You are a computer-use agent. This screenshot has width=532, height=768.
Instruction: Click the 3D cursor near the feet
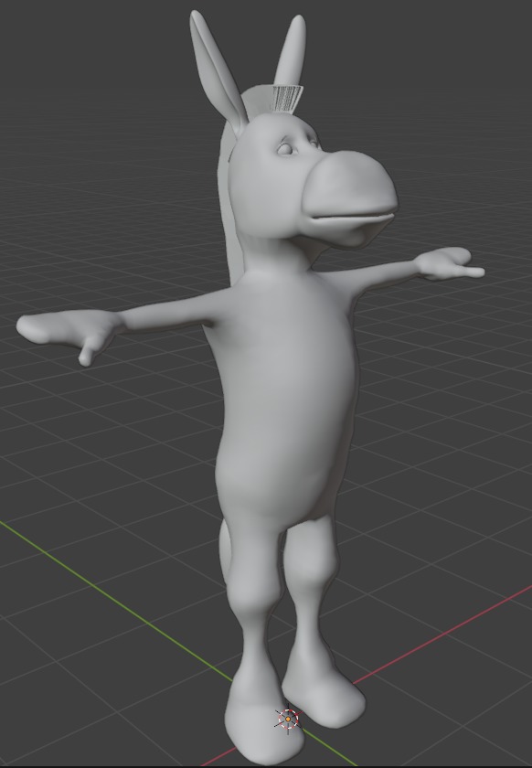(288, 719)
